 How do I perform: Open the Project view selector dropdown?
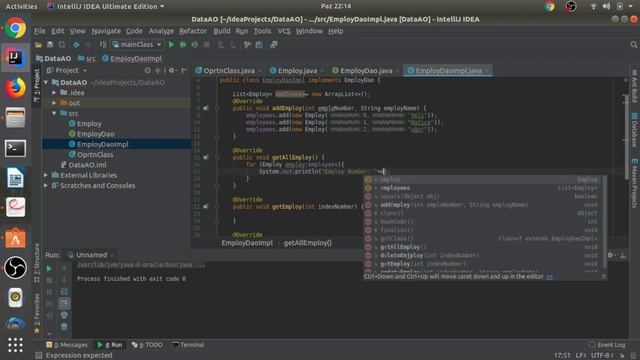click(67, 70)
